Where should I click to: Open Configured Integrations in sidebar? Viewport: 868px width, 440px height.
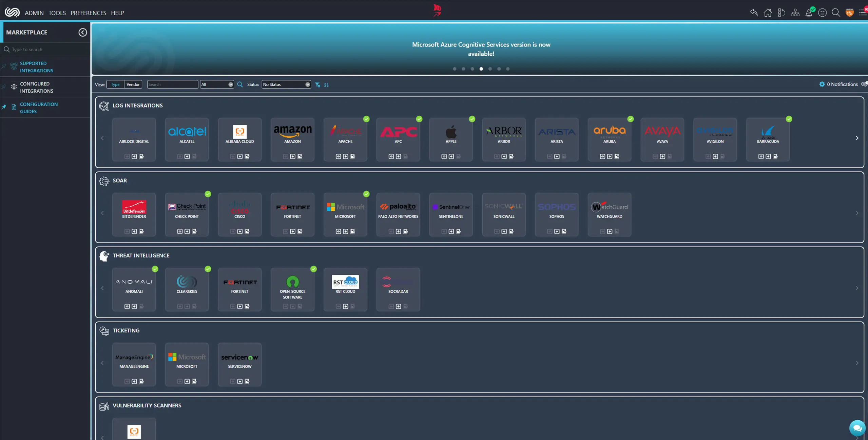(36, 87)
